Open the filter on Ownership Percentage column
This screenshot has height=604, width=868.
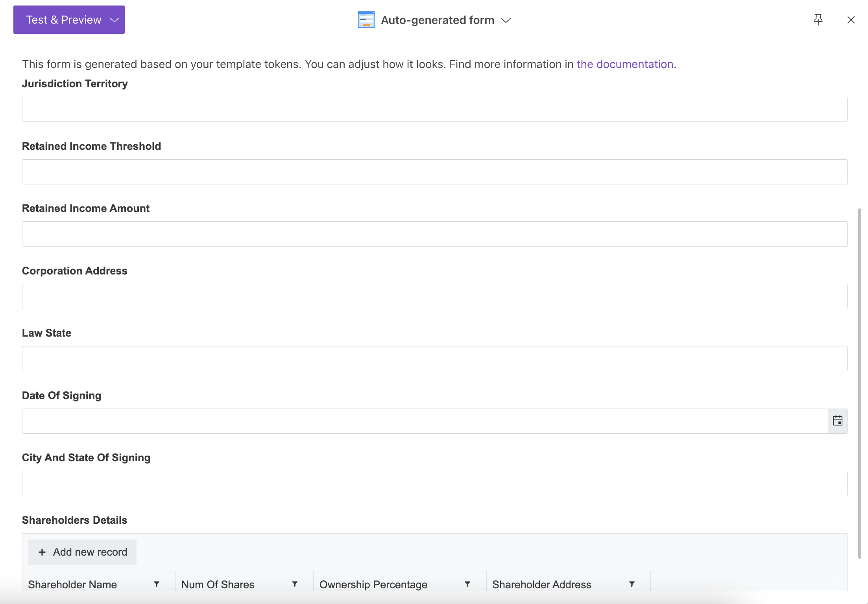point(467,584)
